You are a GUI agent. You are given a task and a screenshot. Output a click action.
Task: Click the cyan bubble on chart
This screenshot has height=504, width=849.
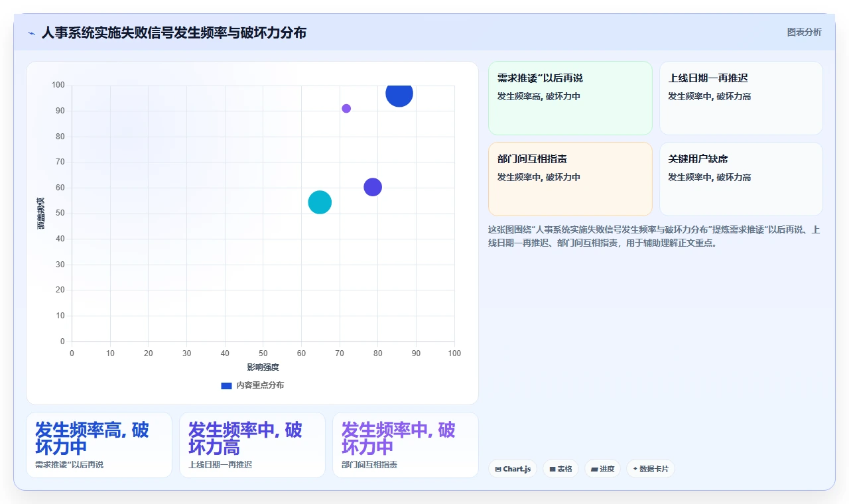(320, 202)
